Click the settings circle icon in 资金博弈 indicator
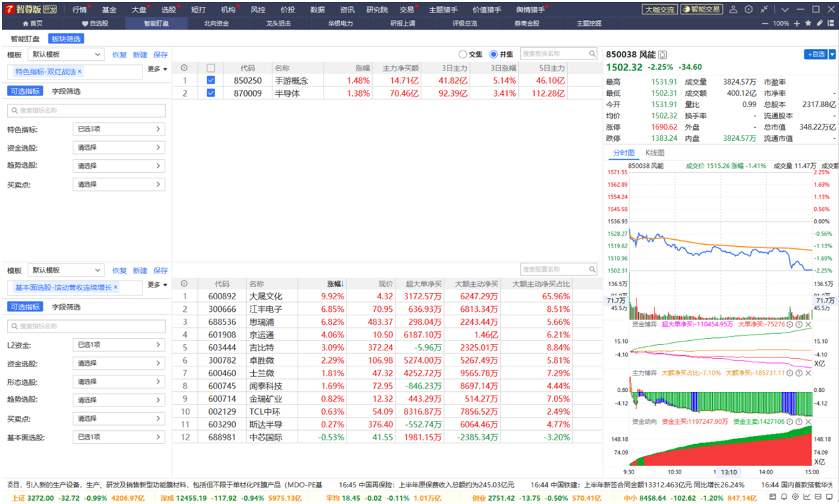The image size is (839, 504). click(x=789, y=324)
